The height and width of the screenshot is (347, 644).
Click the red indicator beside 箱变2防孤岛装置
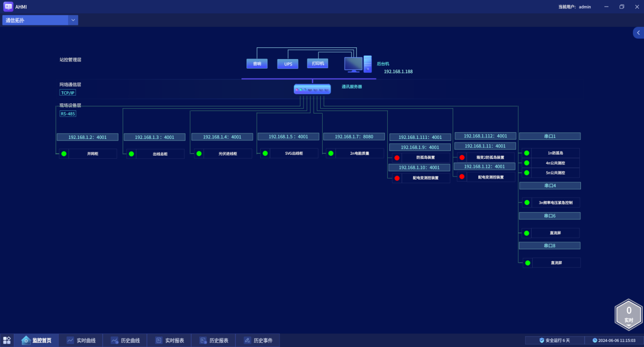[462, 158]
